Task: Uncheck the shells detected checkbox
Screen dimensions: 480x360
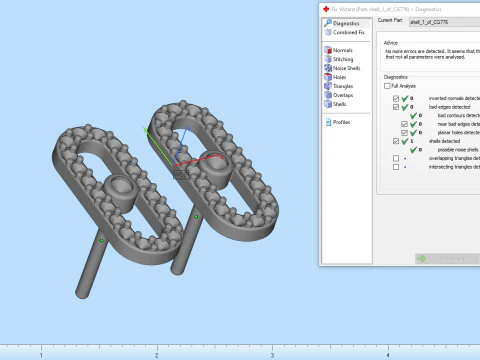Action: 396,141
